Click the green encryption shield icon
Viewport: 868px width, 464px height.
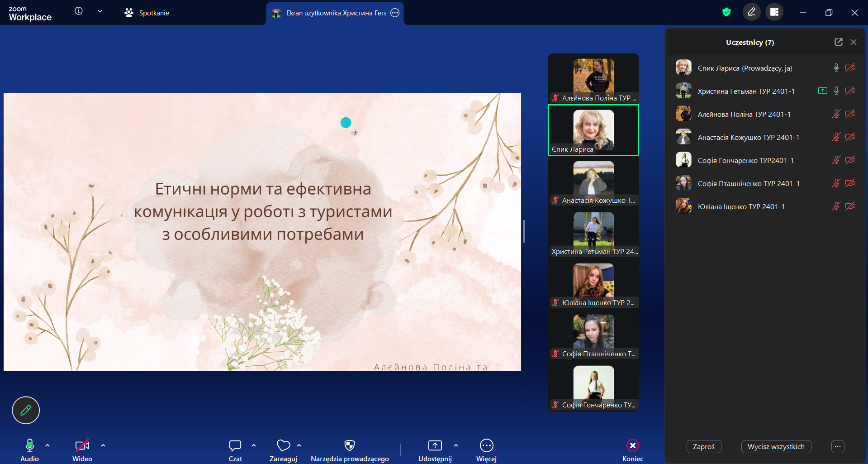click(726, 12)
